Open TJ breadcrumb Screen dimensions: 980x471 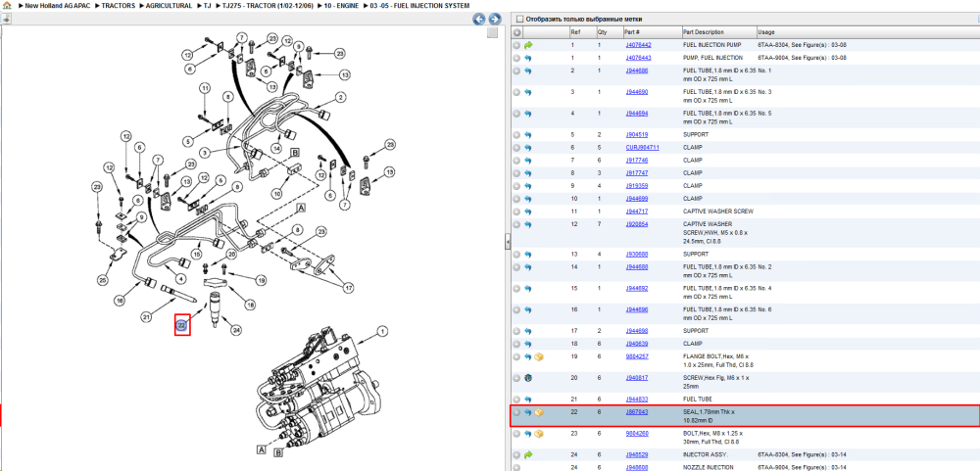[x=208, y=6]
